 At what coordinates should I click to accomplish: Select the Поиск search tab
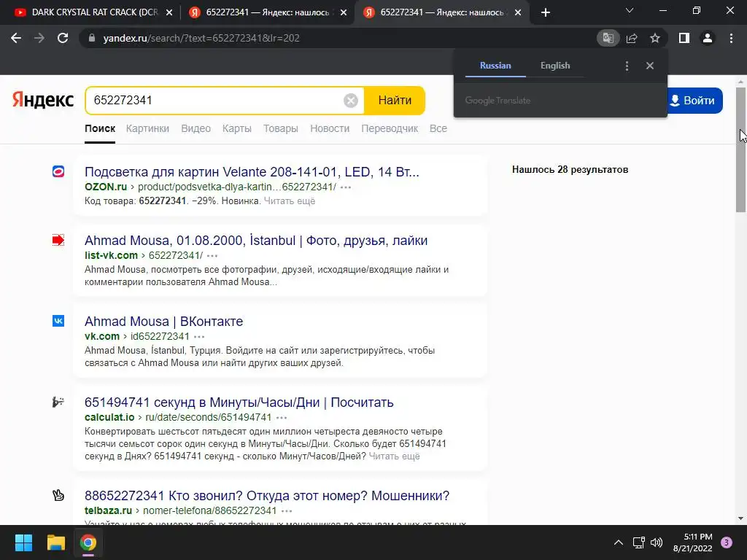(x=100, y=128)
